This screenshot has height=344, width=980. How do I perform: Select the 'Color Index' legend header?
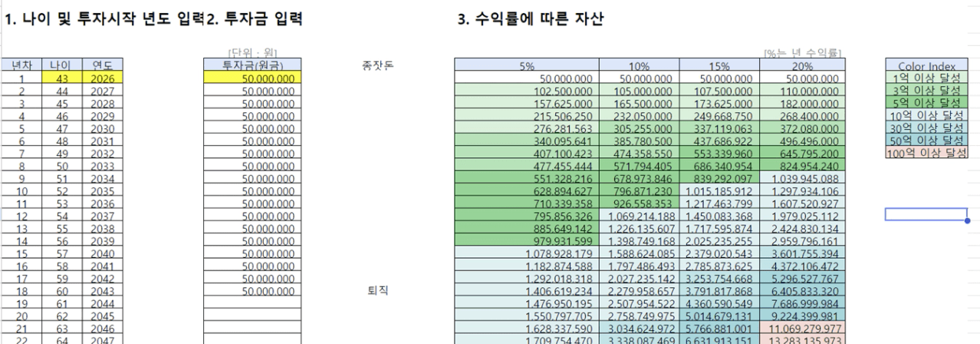[x=926, y=66]
